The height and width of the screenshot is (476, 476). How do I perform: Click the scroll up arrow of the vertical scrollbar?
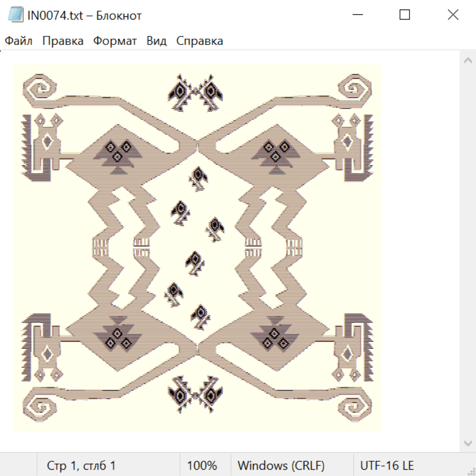pyautogui.click(x=468, y=60)
